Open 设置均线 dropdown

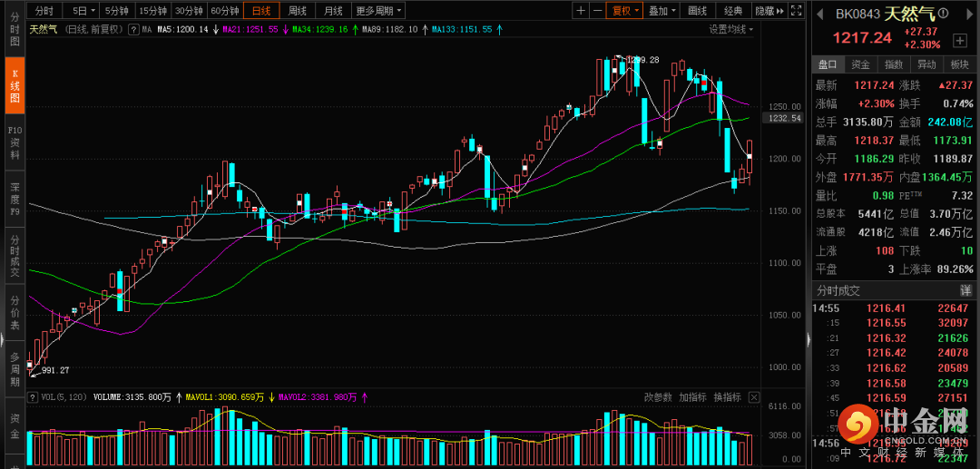coord(730,29)
